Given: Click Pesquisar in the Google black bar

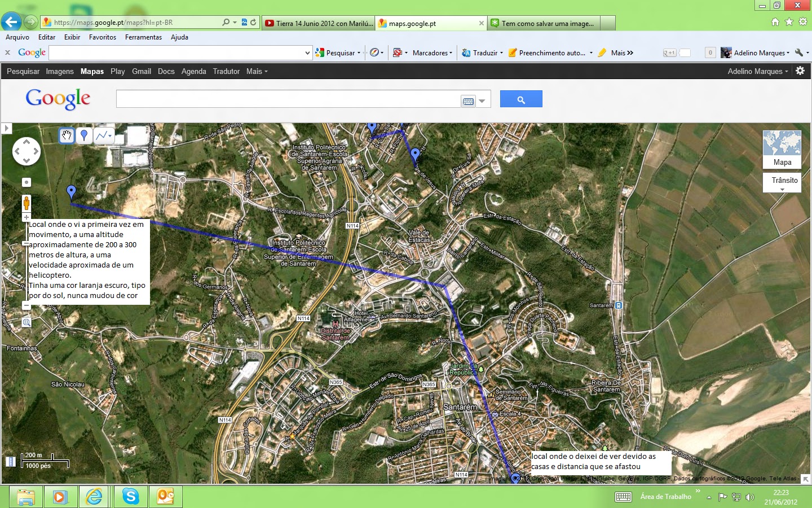Looking at the screenshot, I should pos(23,71).
